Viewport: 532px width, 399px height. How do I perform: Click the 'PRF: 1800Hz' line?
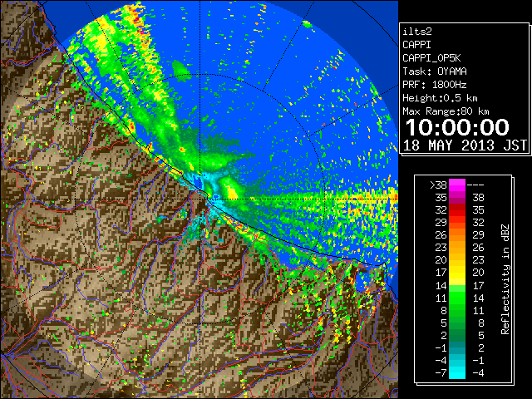[x=435, y=85]
